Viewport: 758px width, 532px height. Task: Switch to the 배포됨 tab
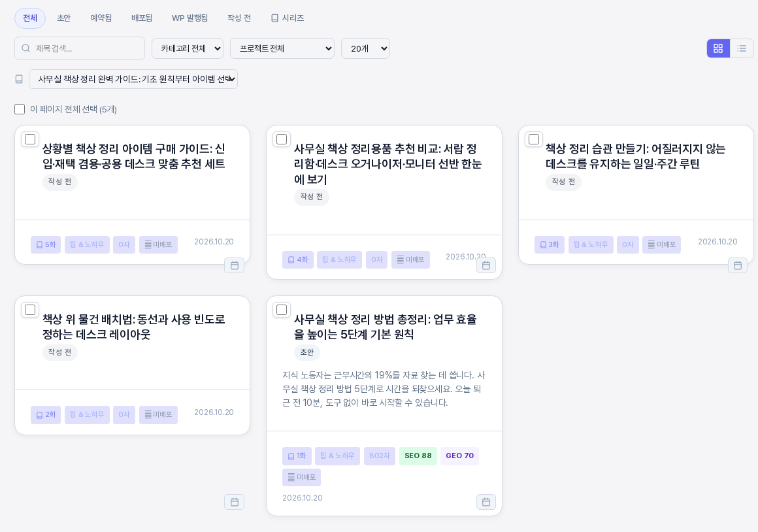tap(142, 18)
